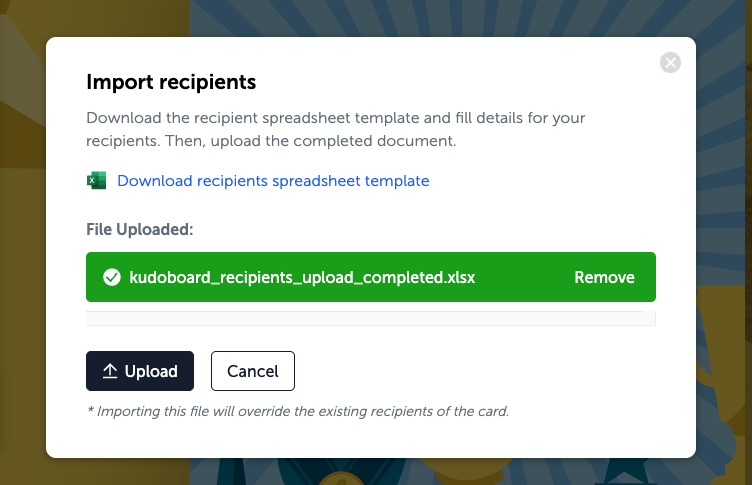Remove the uploaded xlsx file
Screen dimensions: 752x485
pos(604,277)
